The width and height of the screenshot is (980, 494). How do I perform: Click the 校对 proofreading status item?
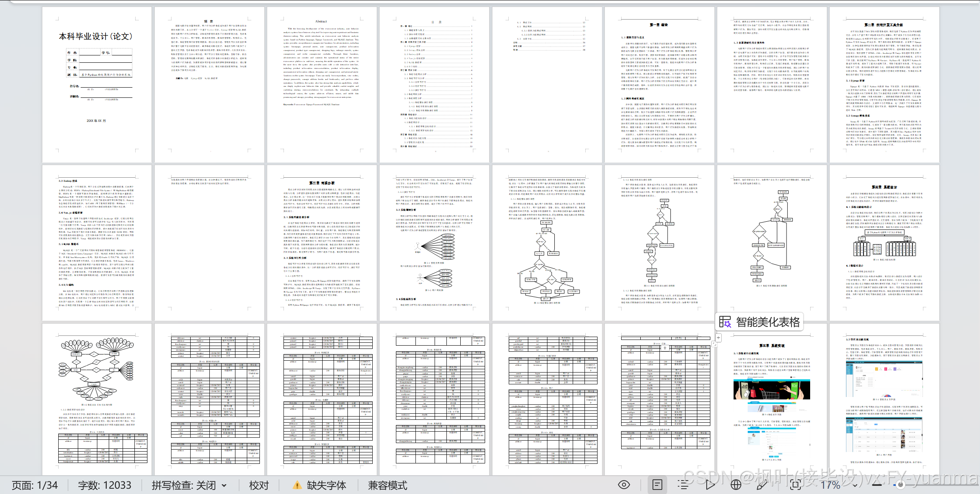(259, 485)
